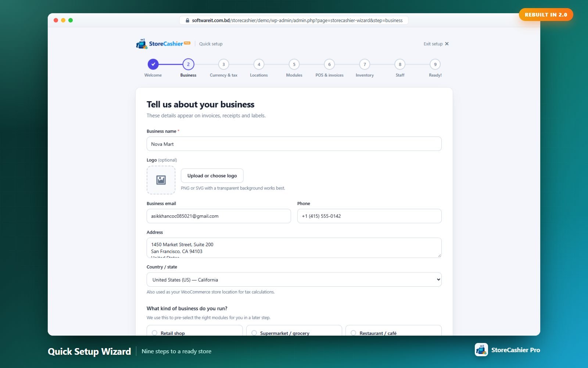
Task: Open step 4 Locations
Action: pyautogui.click(x=259, y=64)
